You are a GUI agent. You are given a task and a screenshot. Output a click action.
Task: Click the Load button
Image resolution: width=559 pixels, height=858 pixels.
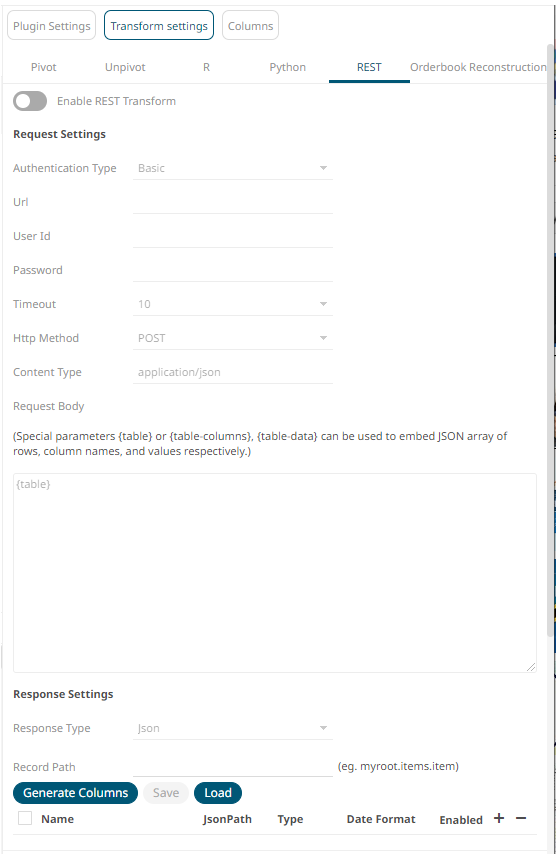[x=218, y=793]
